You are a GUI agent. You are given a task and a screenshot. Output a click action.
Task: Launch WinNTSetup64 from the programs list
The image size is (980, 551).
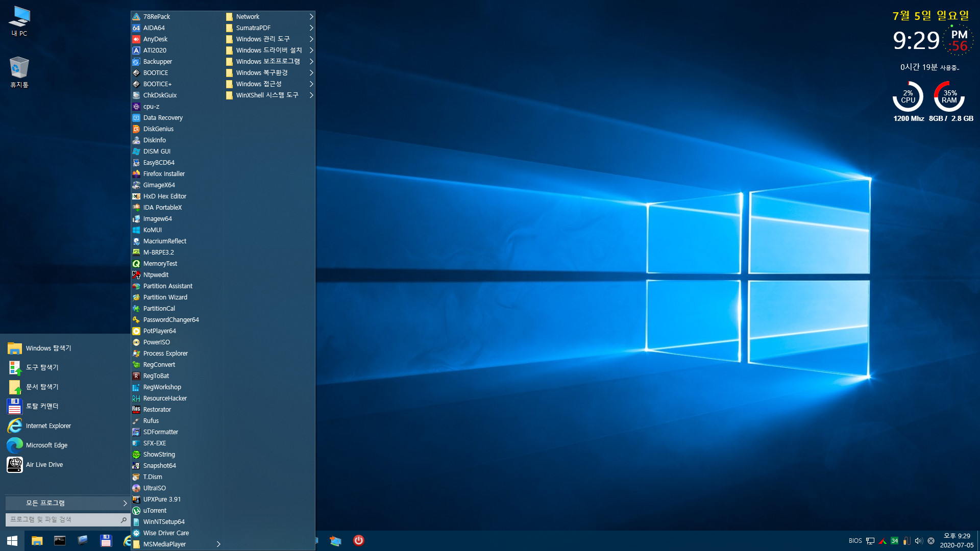pyautogui.click(x=177, y=522)
